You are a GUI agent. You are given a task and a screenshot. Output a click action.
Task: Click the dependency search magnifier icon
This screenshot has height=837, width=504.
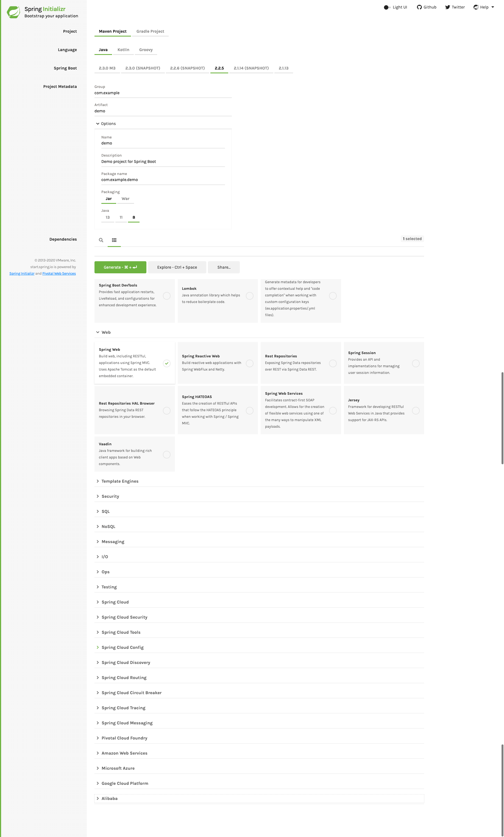click(101, 240)
